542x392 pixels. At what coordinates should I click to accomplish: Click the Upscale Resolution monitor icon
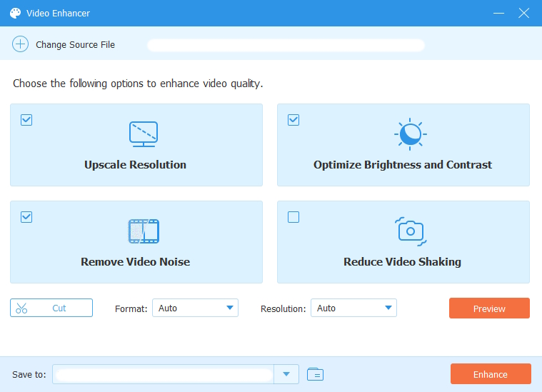(x=144, y=134)
